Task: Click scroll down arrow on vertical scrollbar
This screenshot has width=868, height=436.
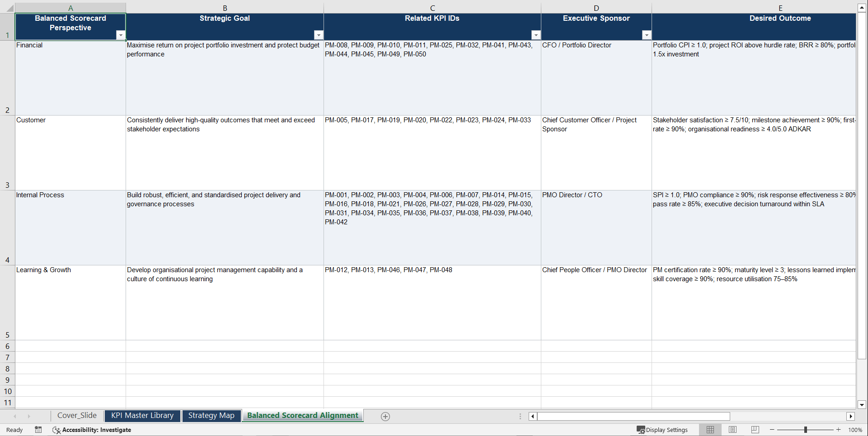Action: (x=862, y=405)
